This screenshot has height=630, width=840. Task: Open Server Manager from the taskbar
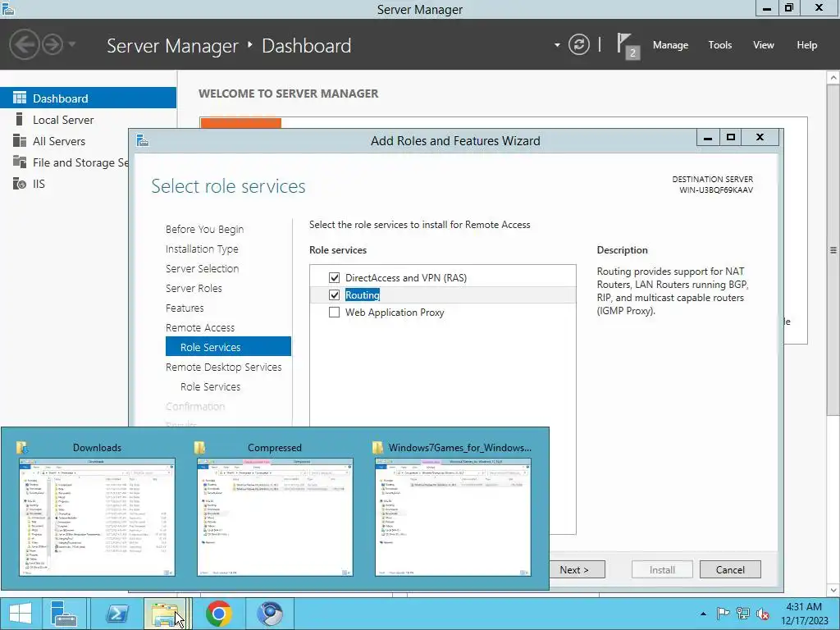click(64, 614)
